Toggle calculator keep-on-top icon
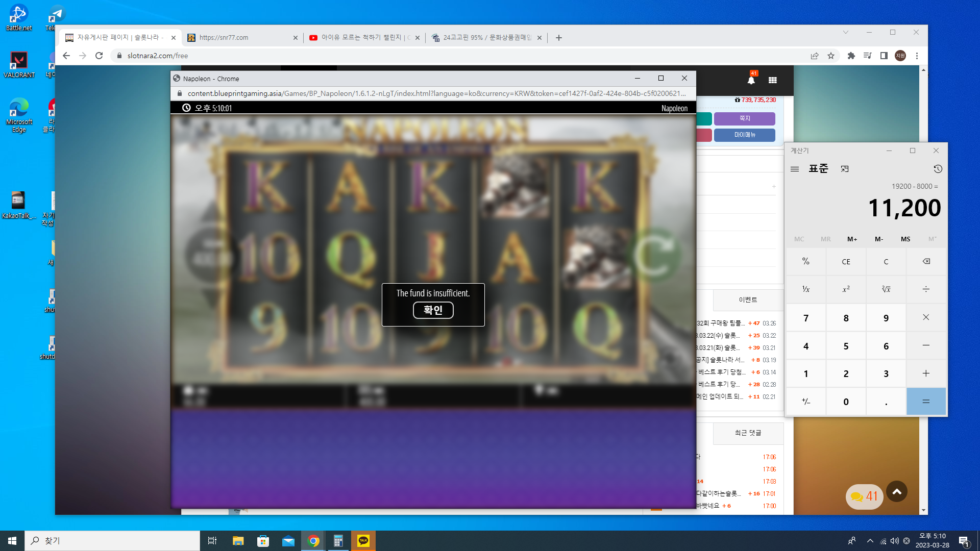 845,169
